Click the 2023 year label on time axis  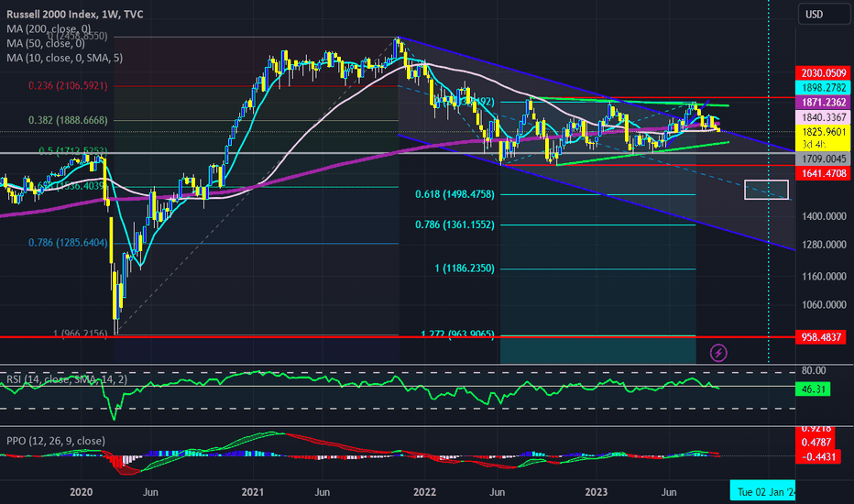597,492
